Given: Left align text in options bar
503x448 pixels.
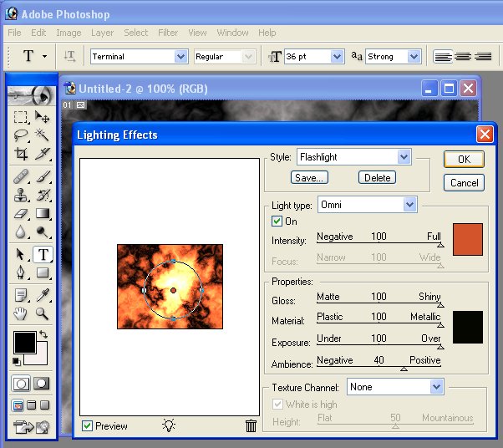Looking at the screenshot, I should coord(443,57).
